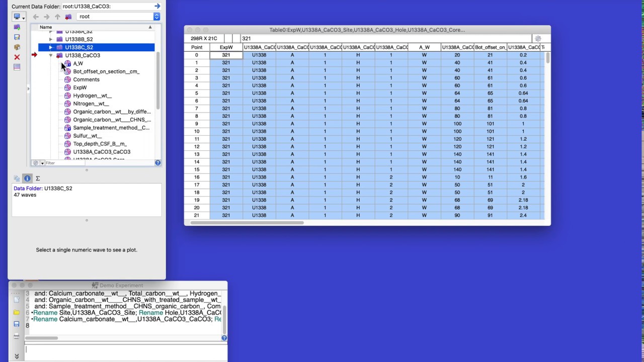Open the display options monitor menu
Viewport: 644px width, 362px height.
19,17
